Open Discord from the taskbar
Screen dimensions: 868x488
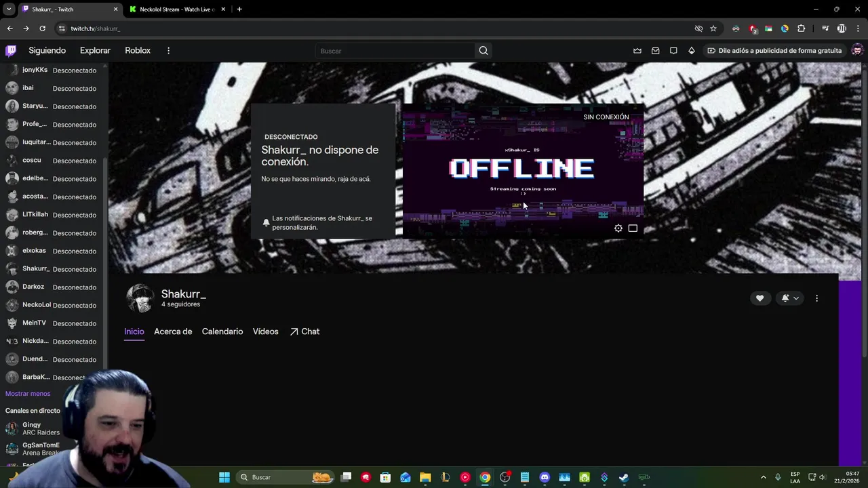[x=545, y=477]
